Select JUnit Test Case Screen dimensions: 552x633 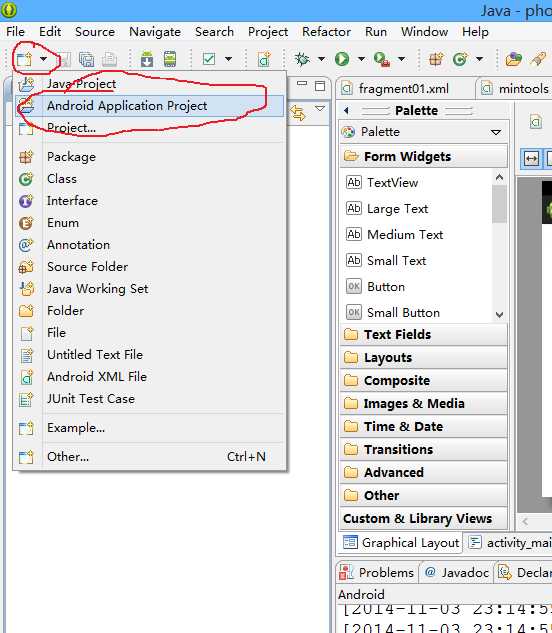tap(150, 399)
